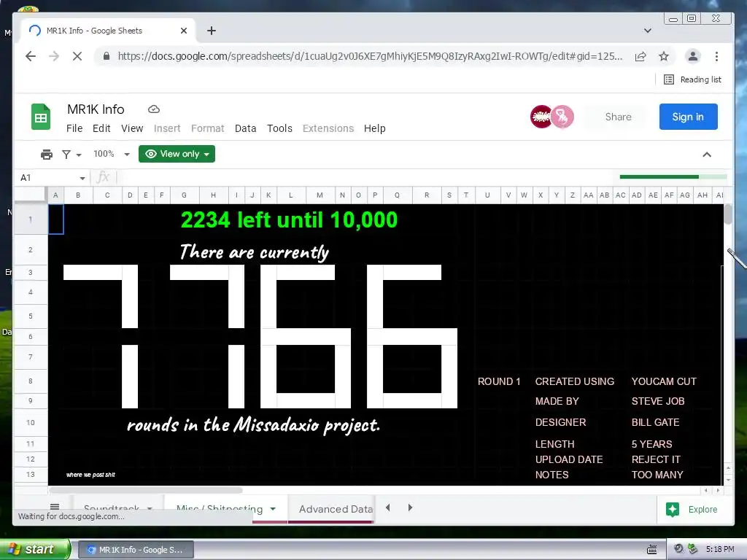Open the Chrome tab search chevron
Viewport: 747px width, 560px height.
(648, 31)
